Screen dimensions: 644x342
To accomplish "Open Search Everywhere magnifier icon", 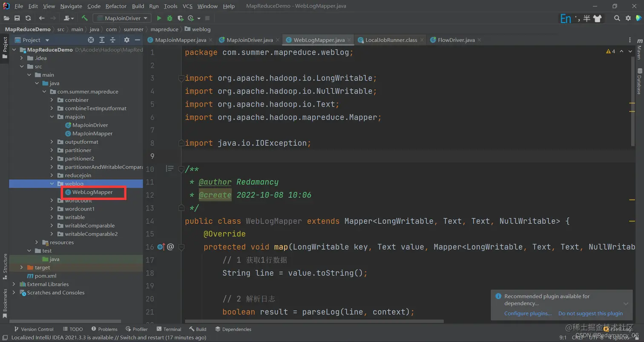I will point(617,18).
